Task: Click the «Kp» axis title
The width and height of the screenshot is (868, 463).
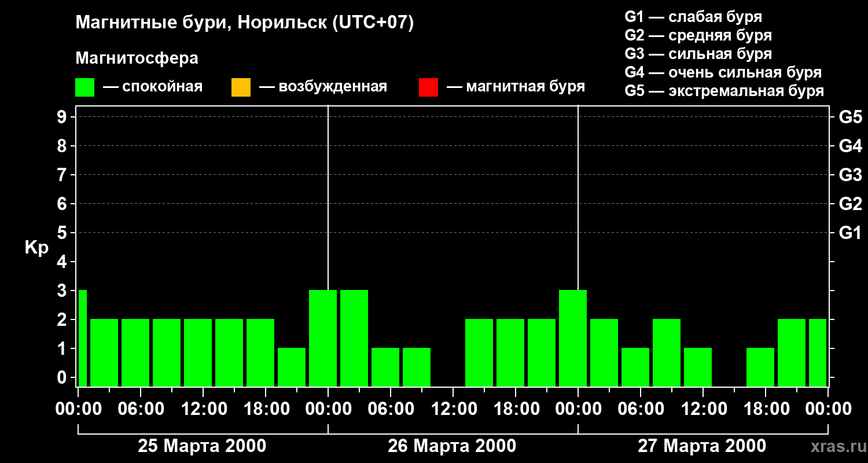Action: [36, 248]
